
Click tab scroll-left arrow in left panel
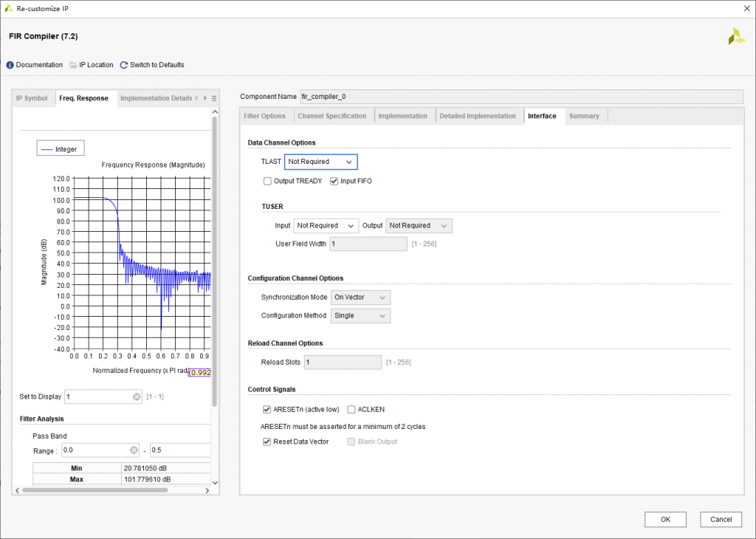[196, 98]
